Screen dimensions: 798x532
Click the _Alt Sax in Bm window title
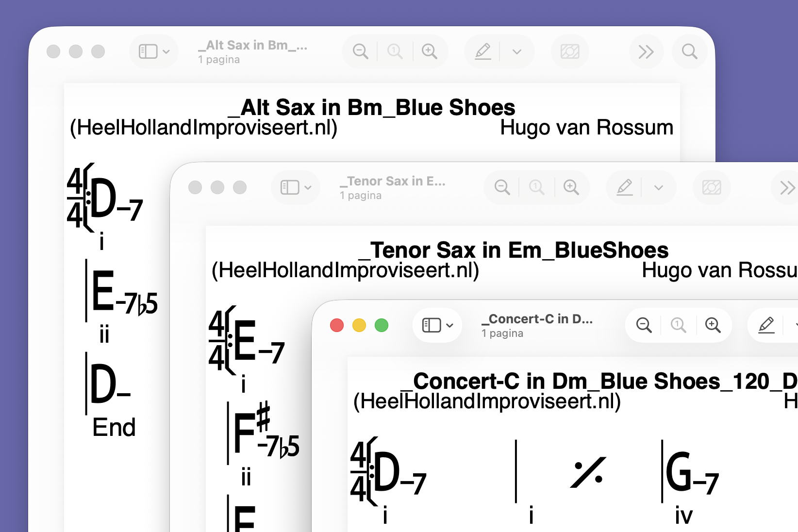tap(252, 45)
